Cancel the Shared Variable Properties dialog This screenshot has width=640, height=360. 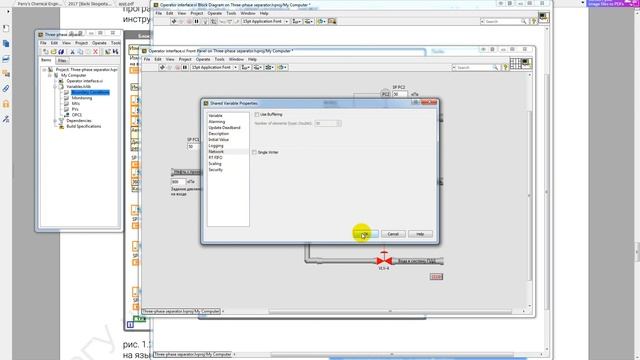tap(393, 234)
